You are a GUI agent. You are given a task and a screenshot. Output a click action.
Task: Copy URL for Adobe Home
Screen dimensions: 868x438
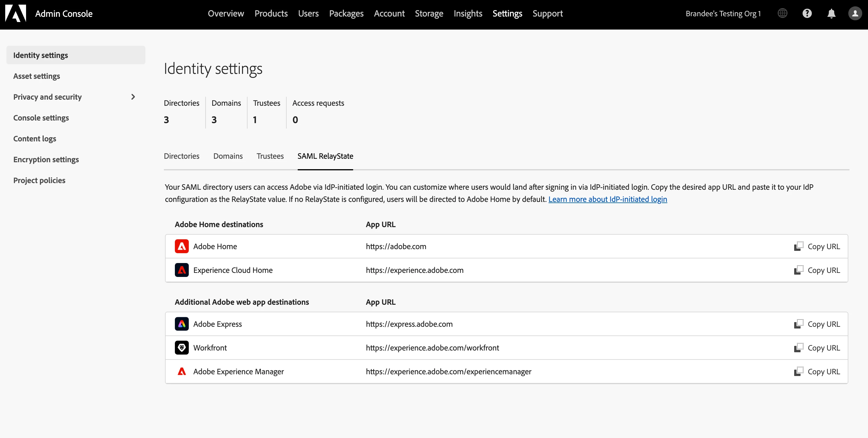[817, 247]
